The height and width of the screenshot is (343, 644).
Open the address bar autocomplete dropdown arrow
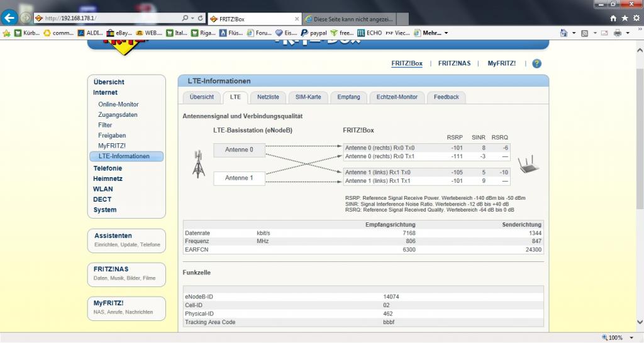pos(192,18)
